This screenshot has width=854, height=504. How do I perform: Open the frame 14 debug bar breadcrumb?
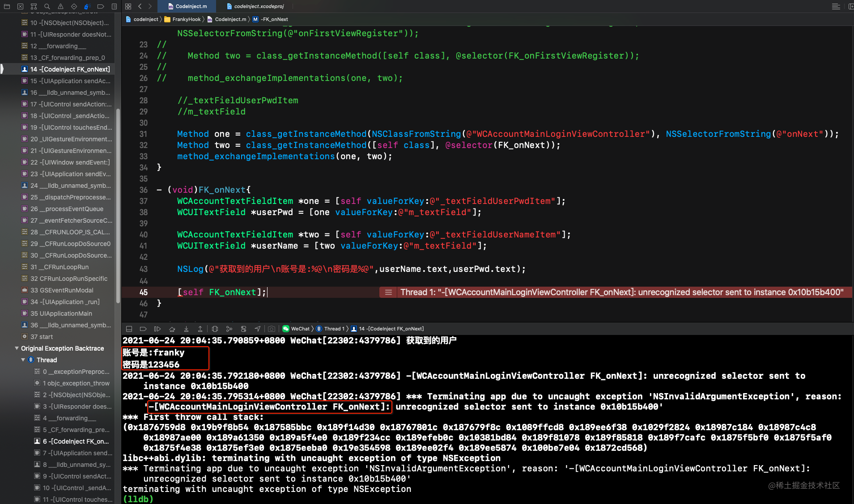point(387,329)
